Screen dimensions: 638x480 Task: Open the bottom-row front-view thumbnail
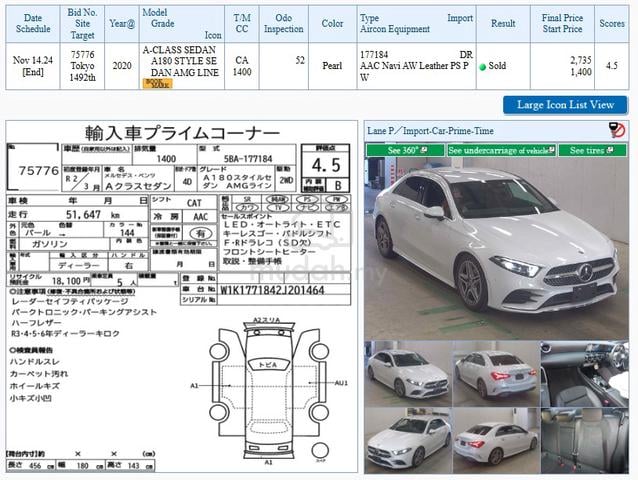408,441
